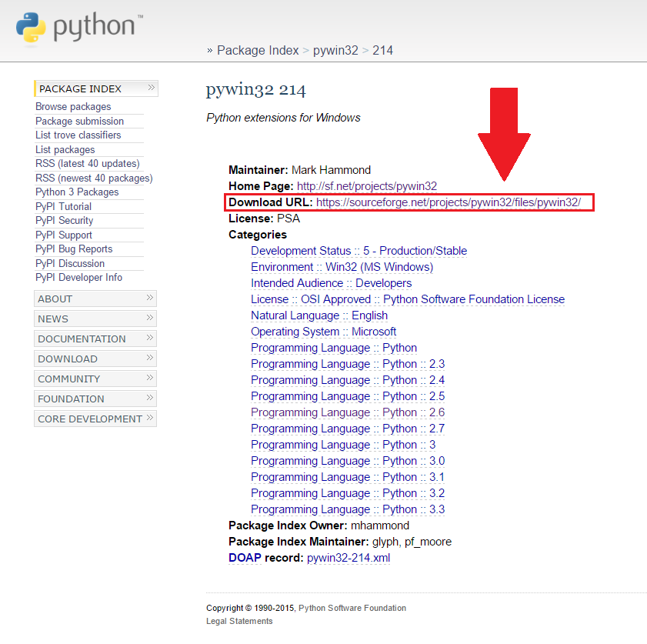647x644 pixels.
Task: Go to Browse packages
Action: [x=73, y=107]
